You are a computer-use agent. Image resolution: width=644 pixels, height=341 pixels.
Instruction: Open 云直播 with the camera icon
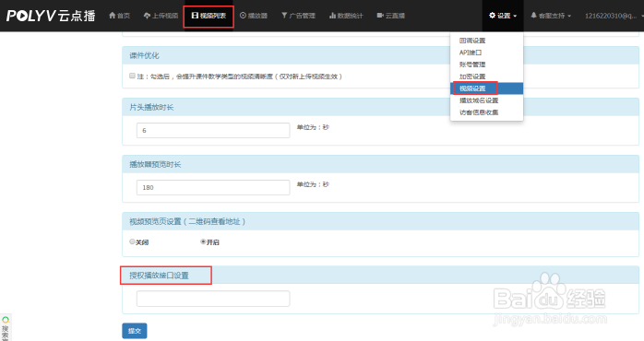pos(390,16)
